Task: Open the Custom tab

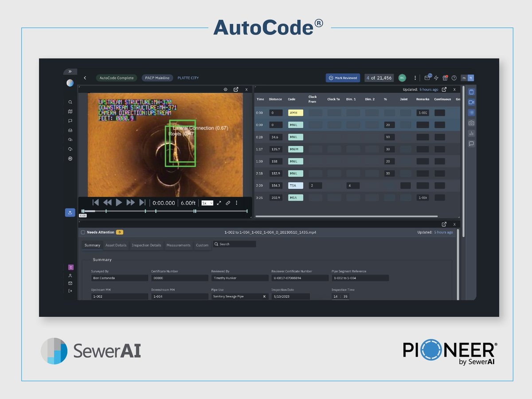Action: pos(202,245)
